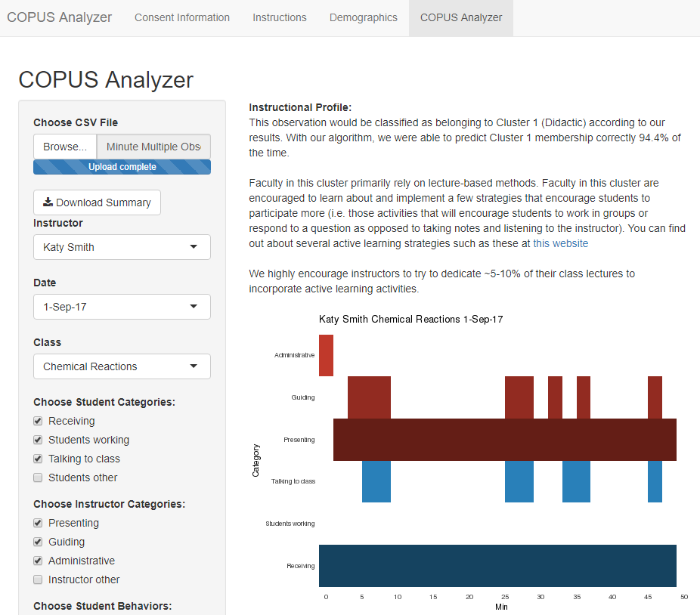Uncheck the Presenting instructor category
Viewport: 700px width, 615px height.
[39, 523]
